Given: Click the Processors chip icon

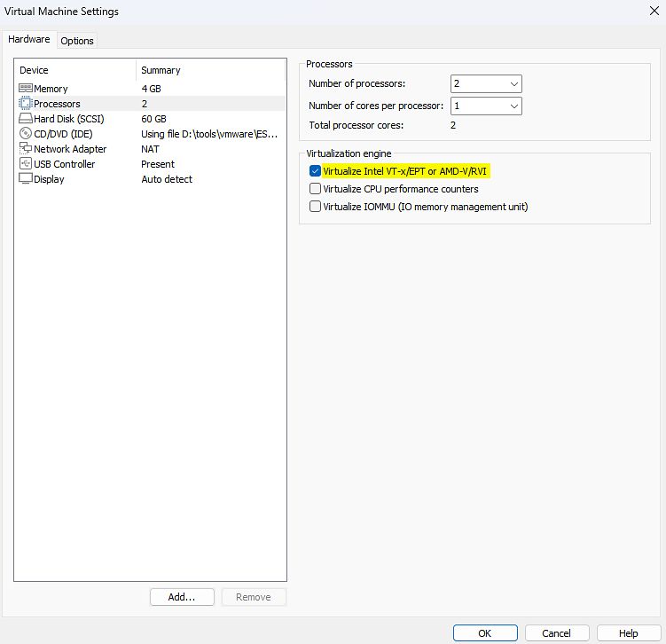Looking at the screenshot, I should coord(26,103).
